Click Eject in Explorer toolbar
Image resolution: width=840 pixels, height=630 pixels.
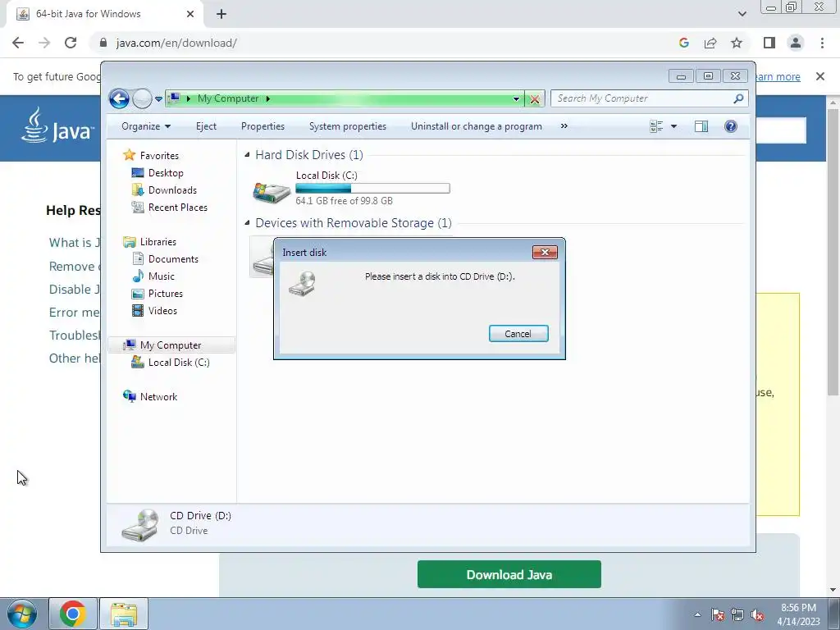(x=206, y=126)
